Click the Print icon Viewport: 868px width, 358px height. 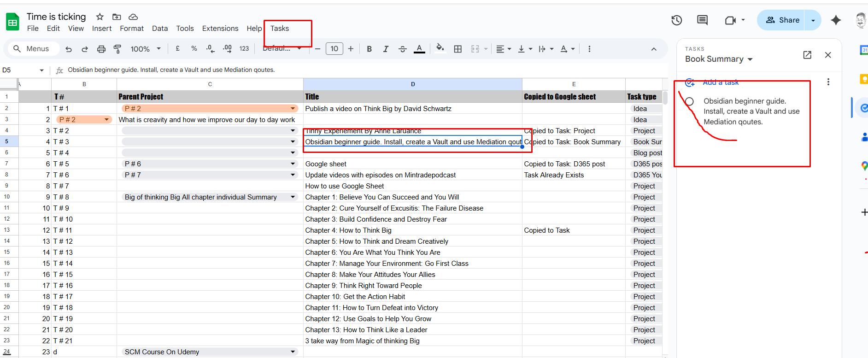pyautogui.click(x=101, y=49)
